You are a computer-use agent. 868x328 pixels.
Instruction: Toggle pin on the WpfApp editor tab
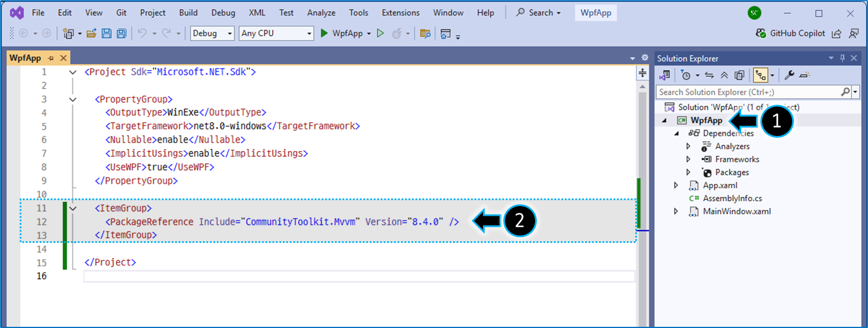[x=51, y=58]
